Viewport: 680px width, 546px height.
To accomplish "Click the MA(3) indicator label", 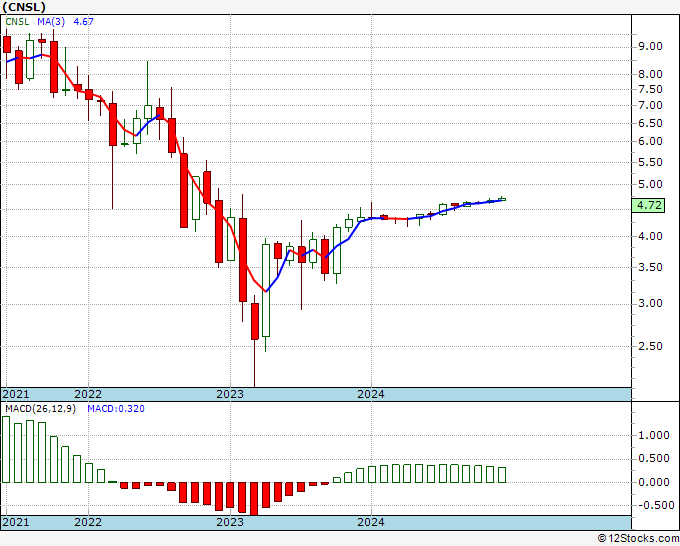I will pos(51,22).
